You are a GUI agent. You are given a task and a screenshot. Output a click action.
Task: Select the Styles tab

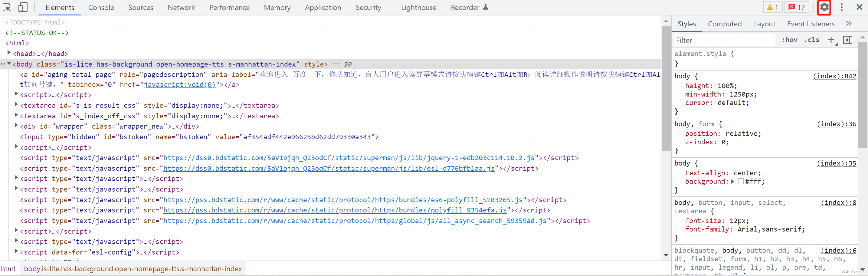click(x=686, y=24)
